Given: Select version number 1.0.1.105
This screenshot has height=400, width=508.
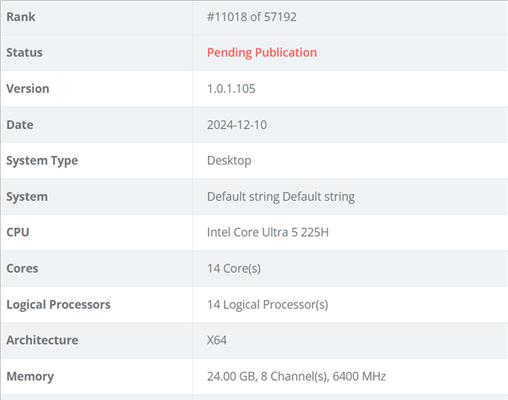Looking at the screenshot, I should click(231, 88).
